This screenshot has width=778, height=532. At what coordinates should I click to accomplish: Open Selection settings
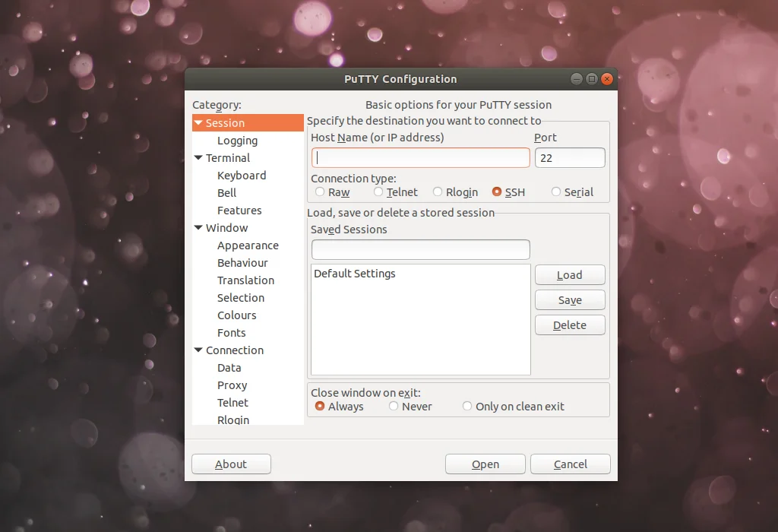241,298
